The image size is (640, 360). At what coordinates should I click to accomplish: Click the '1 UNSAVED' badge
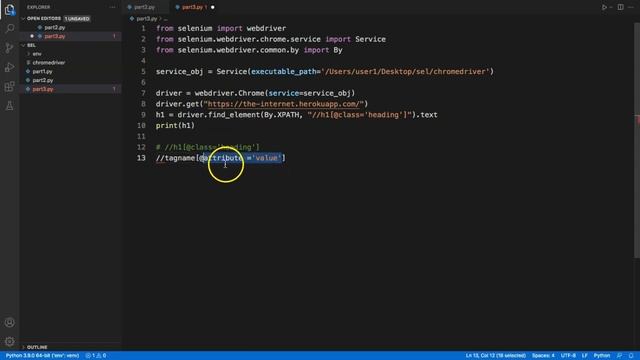click(77, 19)
